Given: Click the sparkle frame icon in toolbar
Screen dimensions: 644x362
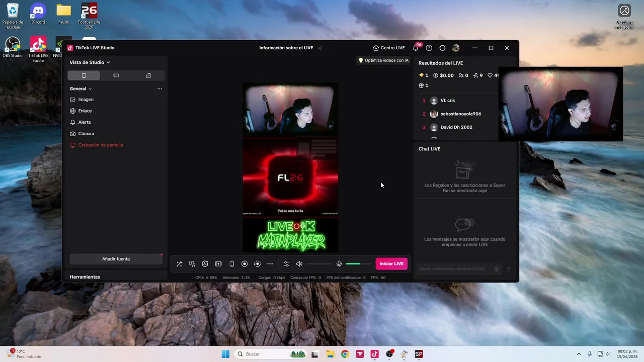Looking at the screenshot, I should click(218, 264).
